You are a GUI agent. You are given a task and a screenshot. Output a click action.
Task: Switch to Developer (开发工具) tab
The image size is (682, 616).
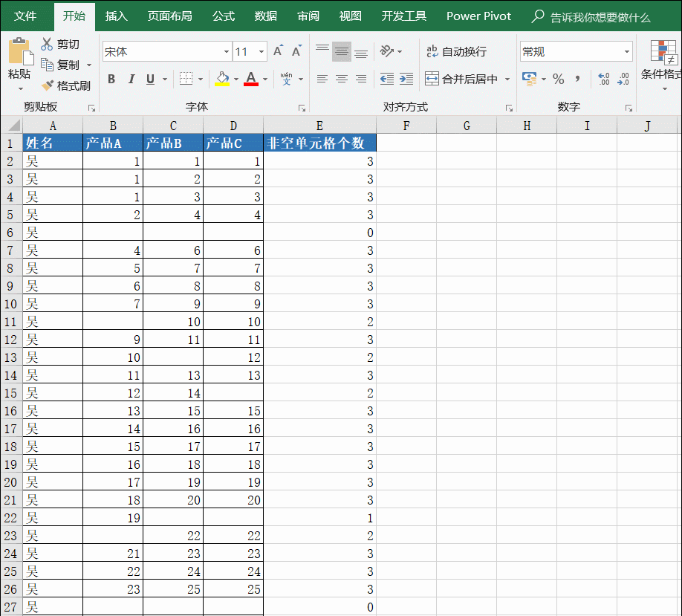coord(403,16)
